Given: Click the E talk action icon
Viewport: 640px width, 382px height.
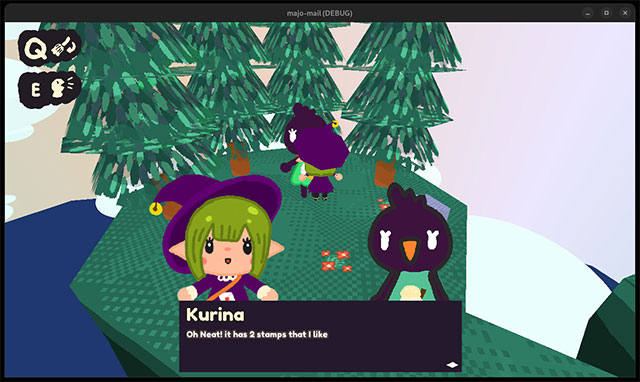Looking at the screenshot, I should click(49, 89).
